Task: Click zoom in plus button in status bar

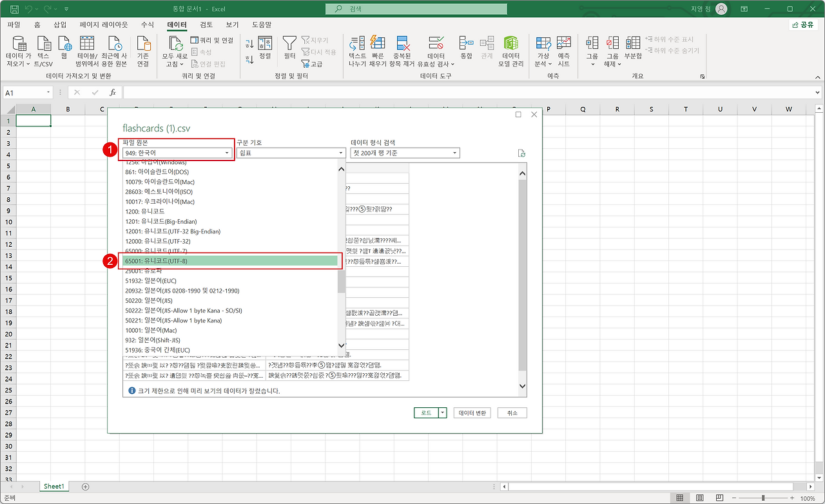Action: [x=791, y=498]
